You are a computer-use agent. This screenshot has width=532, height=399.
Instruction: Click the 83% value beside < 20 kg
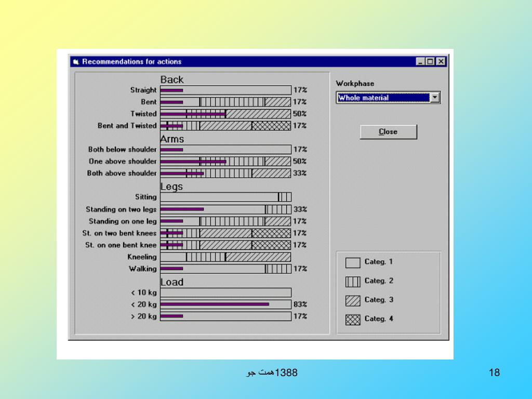pyautogui.click(x=300, y=304)
